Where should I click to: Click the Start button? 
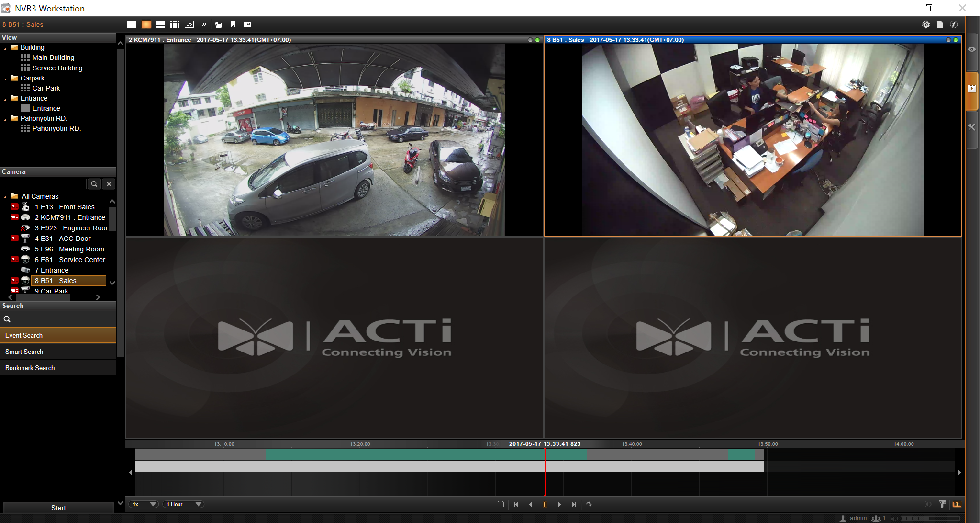[x=58, y=508]
